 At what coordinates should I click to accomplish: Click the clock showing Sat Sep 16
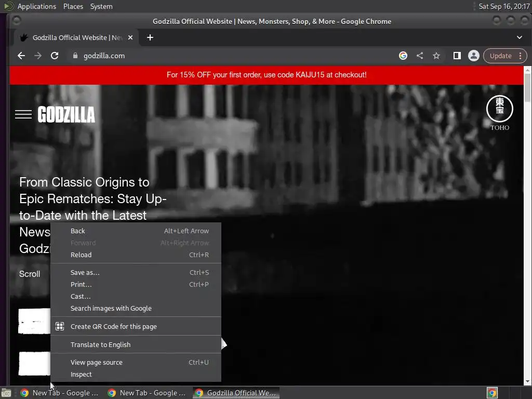pyautogui.click(x=504, y=6)
